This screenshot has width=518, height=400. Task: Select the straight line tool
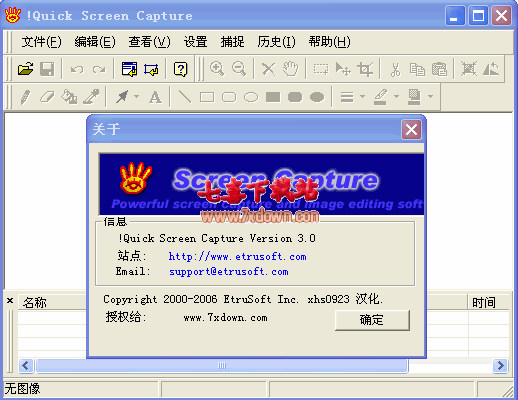pyautogui.click(x=185, y=97)
